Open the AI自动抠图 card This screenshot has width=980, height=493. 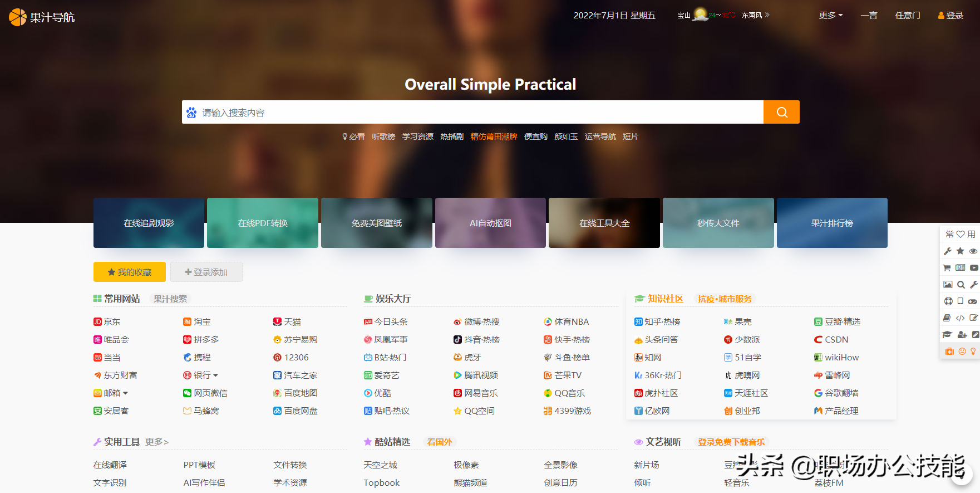[490, 223]
